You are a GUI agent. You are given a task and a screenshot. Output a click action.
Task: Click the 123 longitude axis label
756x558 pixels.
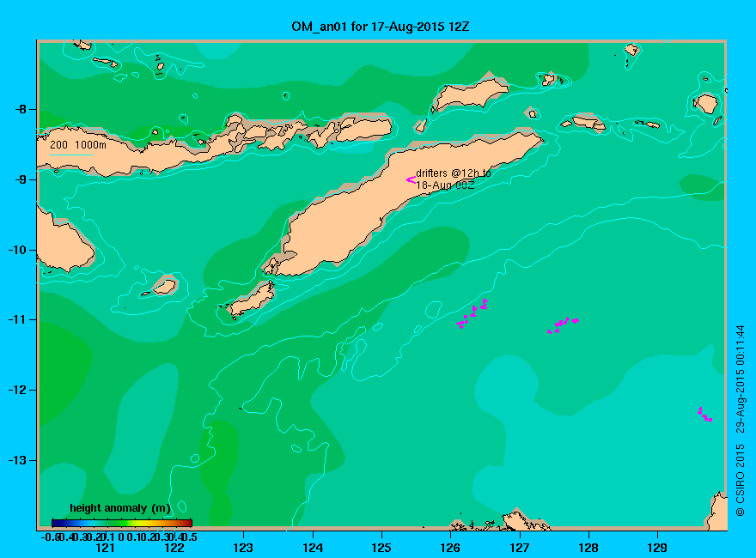243,548
